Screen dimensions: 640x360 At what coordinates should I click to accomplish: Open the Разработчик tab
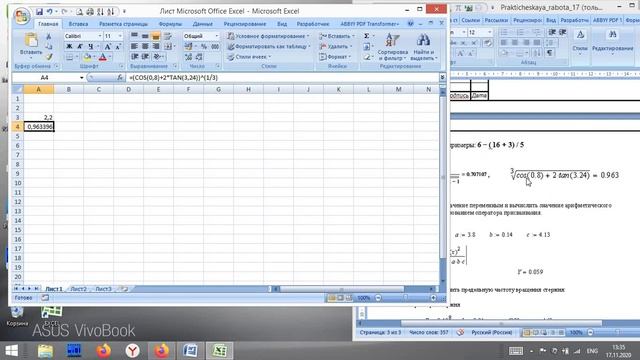(313, 24)
